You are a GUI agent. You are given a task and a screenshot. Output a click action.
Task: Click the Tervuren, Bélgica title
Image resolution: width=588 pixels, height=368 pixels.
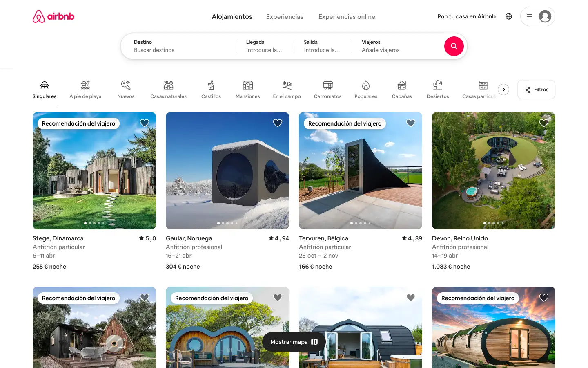[323, 238]
